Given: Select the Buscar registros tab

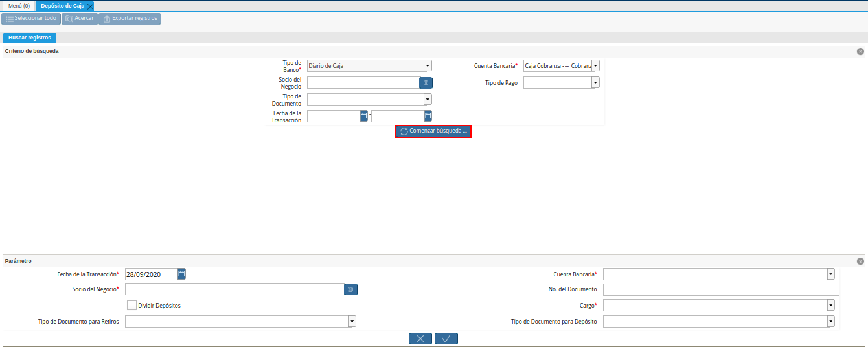Looking at the screenshot, I should tap(30, 38).
